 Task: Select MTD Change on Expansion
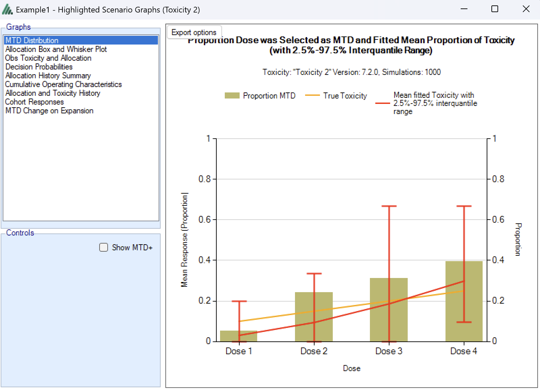[49, 111]
